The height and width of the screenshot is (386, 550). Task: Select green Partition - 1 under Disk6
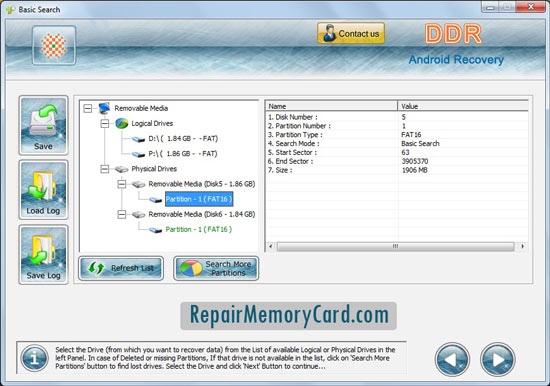199,229
